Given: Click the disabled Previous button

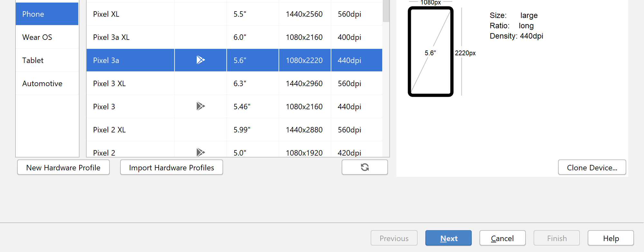Looking at the screenshot, I should pyautogui.click(x=394, y=238).
